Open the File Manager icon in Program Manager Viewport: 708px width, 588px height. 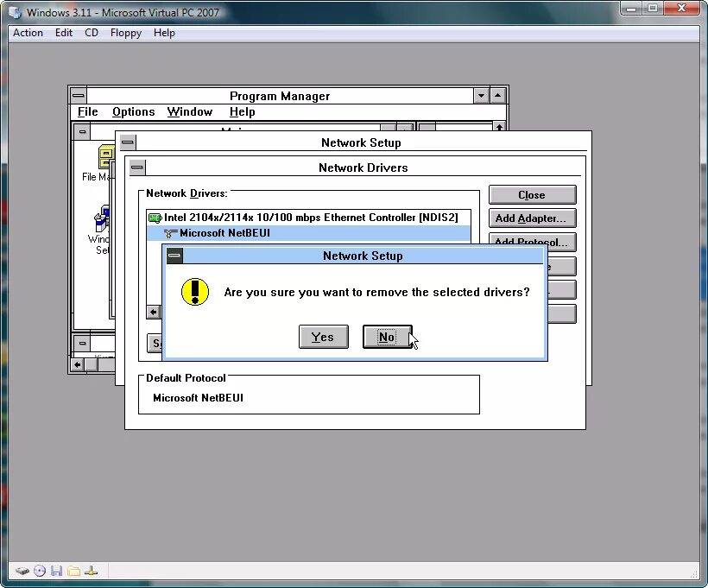(x=106, y=157)
